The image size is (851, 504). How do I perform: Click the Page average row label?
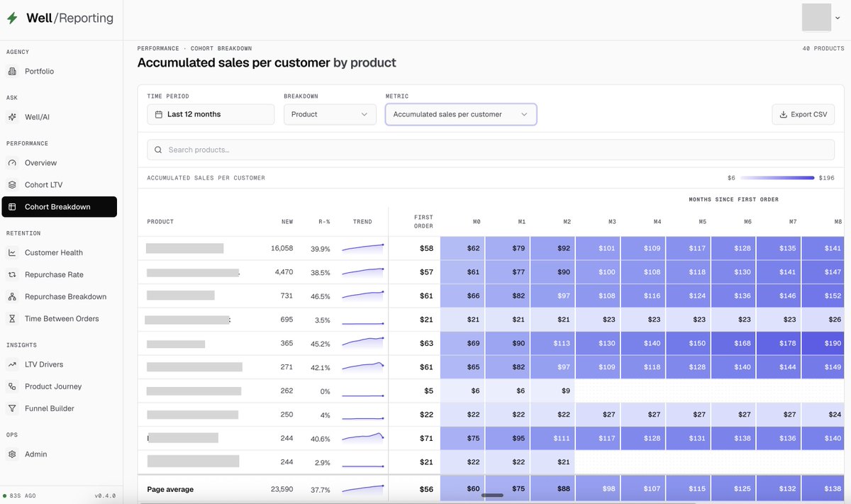point(170,490)
